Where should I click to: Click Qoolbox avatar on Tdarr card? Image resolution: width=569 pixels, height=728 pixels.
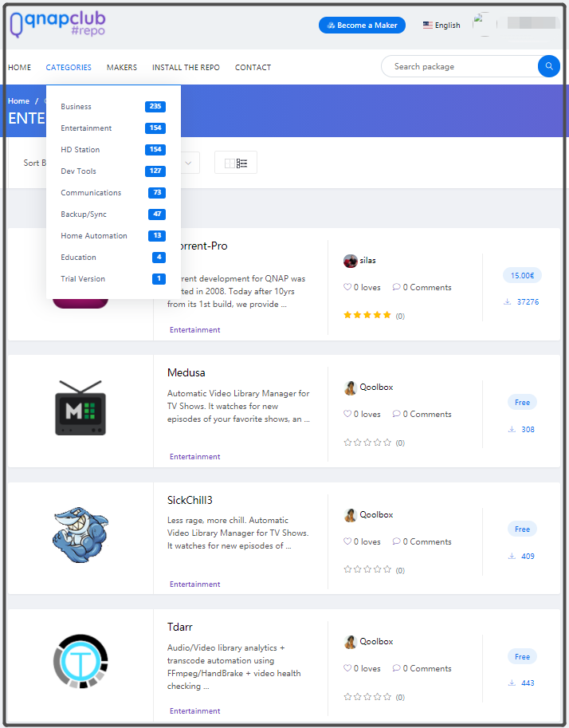(351, 642)
